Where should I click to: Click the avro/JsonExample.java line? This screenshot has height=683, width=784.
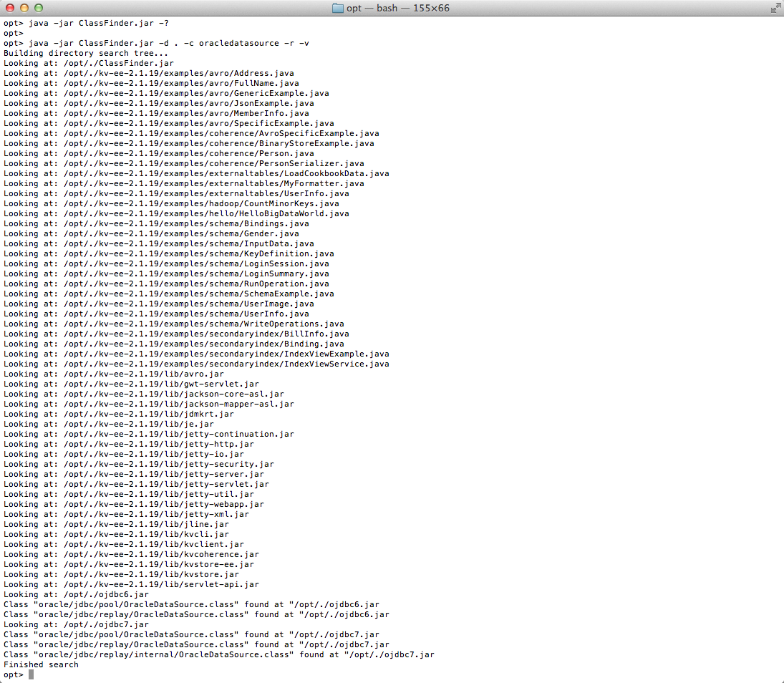[158, 104]
